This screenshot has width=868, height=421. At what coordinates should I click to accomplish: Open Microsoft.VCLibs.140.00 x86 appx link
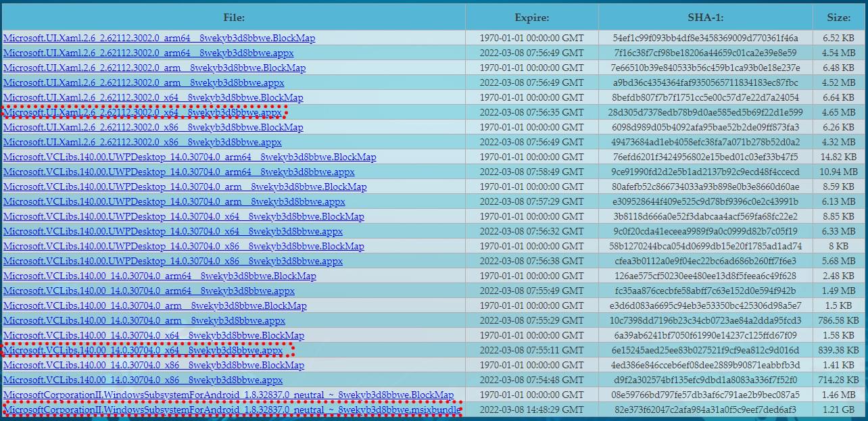tap(143, 380)
